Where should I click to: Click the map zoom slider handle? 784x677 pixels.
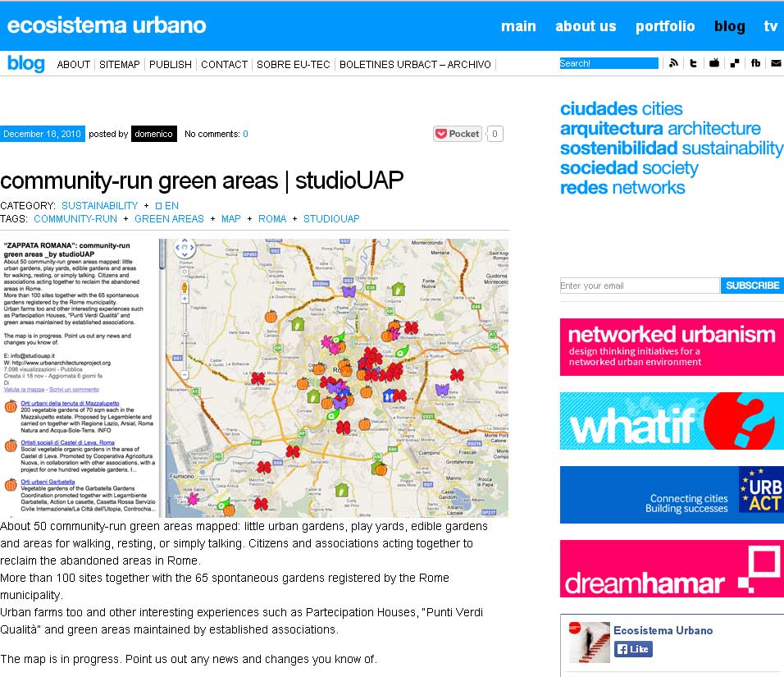click(185, 334)
